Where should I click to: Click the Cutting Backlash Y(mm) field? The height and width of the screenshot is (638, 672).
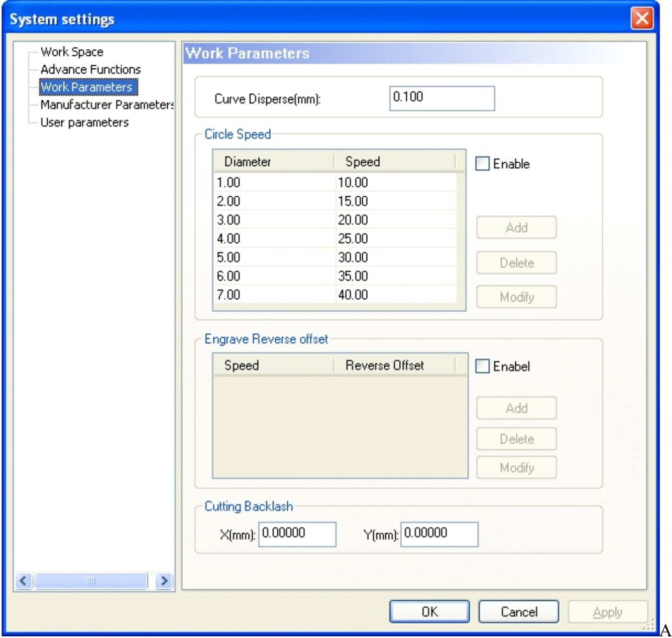(x=439, y=534)
